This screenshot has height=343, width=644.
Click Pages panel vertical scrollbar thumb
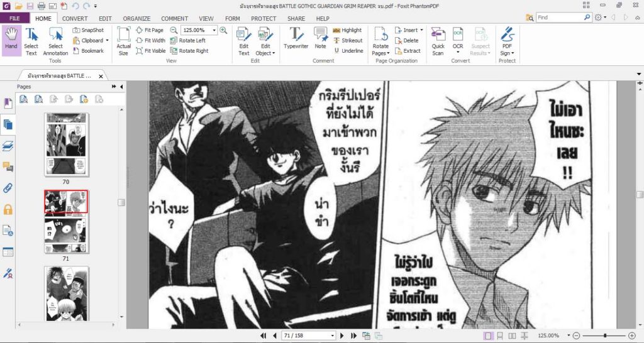pyautogui.click(x=121, y=203)
